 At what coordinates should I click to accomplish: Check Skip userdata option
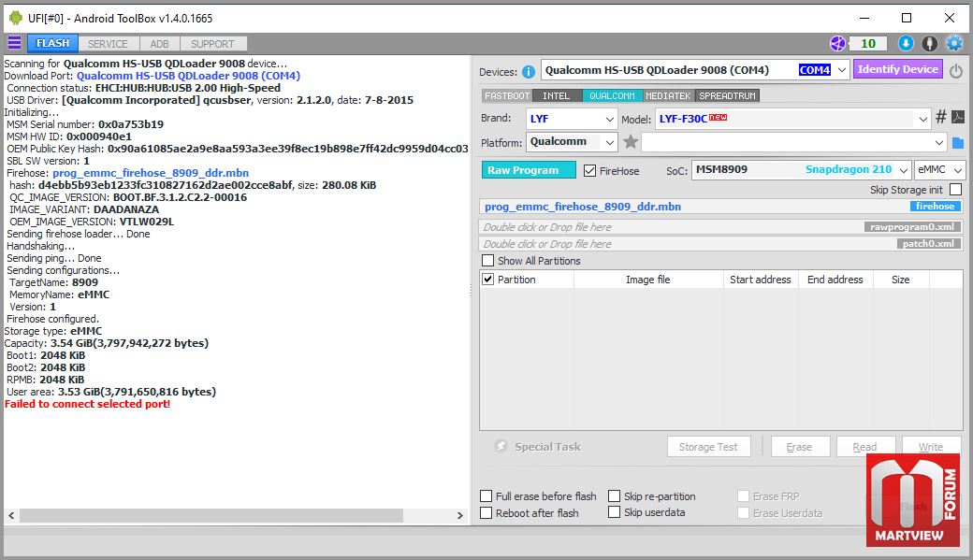point(615,512)
